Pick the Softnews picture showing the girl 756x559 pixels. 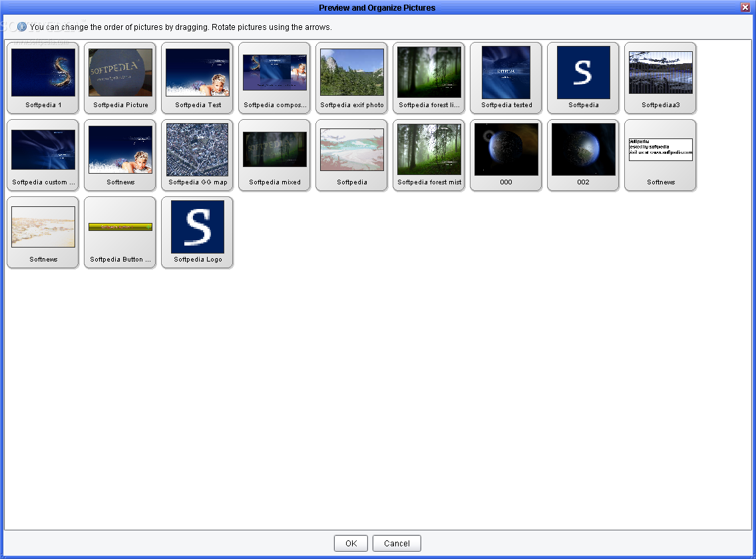tap(120, 155)
